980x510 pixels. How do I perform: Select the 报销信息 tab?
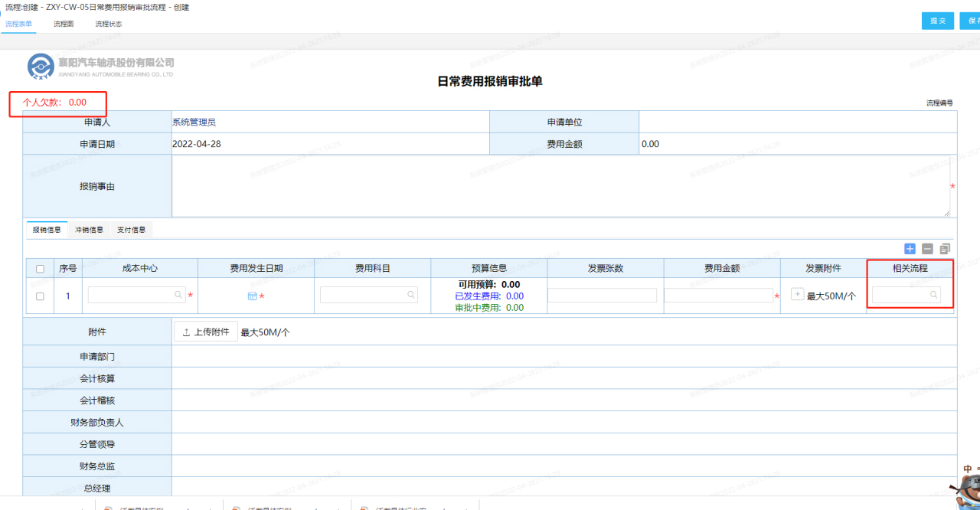tap(47, 230)
